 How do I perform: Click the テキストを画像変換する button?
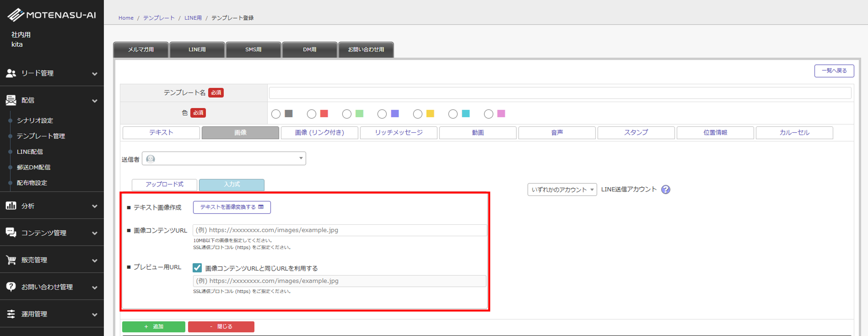click(x=231, y=207)
